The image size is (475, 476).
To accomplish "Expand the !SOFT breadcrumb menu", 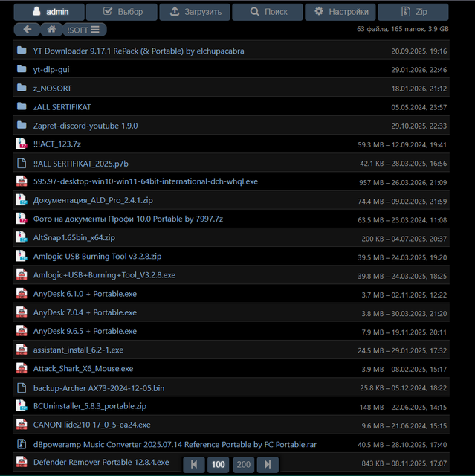I will click(85, 30).
